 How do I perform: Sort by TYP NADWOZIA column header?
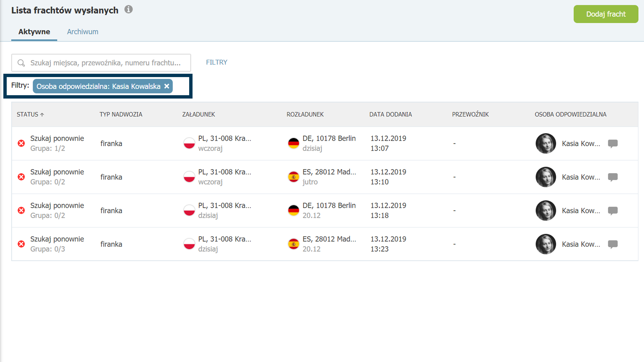pos(121,115)
